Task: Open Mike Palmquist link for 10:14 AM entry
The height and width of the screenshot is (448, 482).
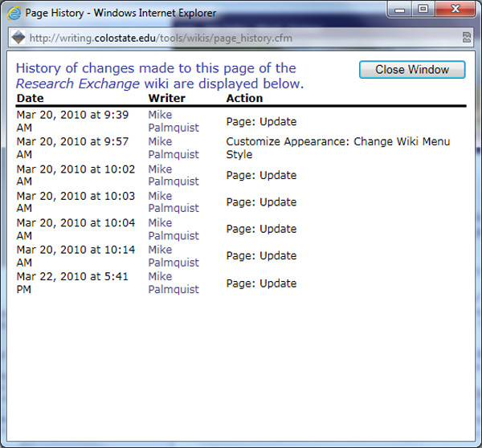Action: point(174,256)
